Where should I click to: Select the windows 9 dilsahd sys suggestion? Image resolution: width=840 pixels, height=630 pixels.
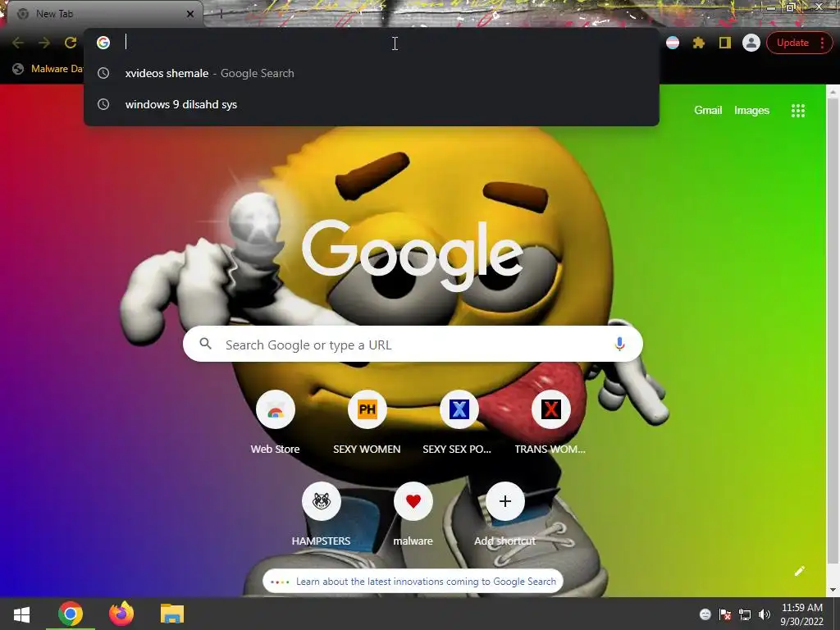[372, 104]
